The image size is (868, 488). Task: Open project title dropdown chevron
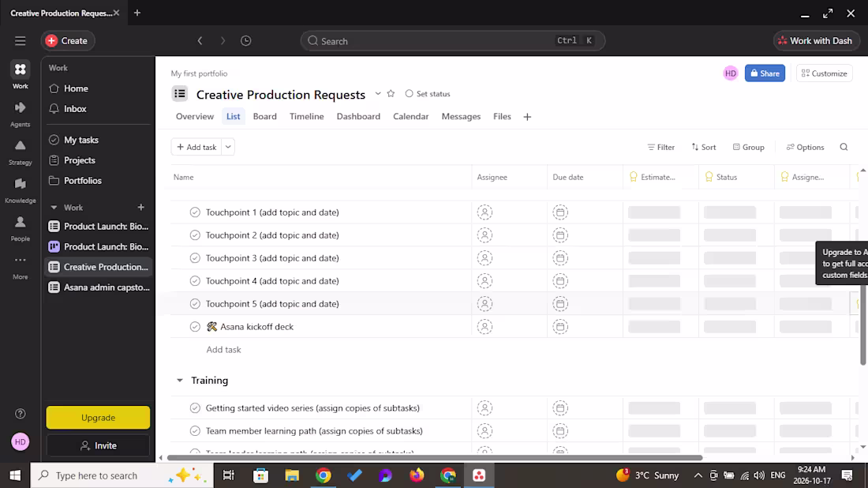coord(377,94)
